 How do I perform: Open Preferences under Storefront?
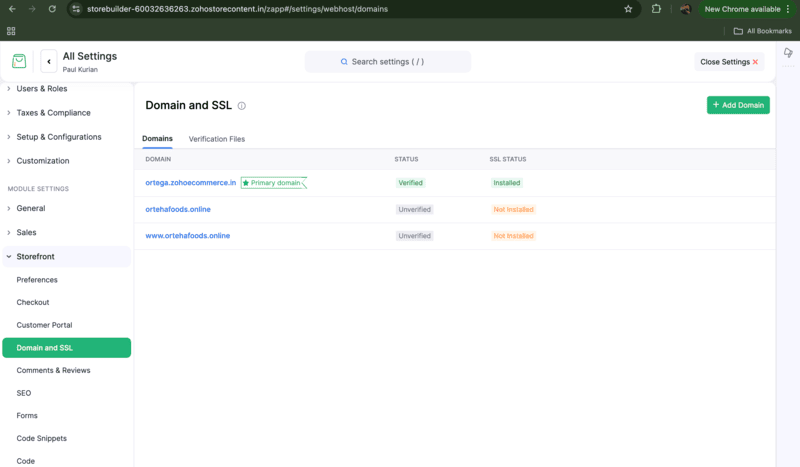click(37, 280)
